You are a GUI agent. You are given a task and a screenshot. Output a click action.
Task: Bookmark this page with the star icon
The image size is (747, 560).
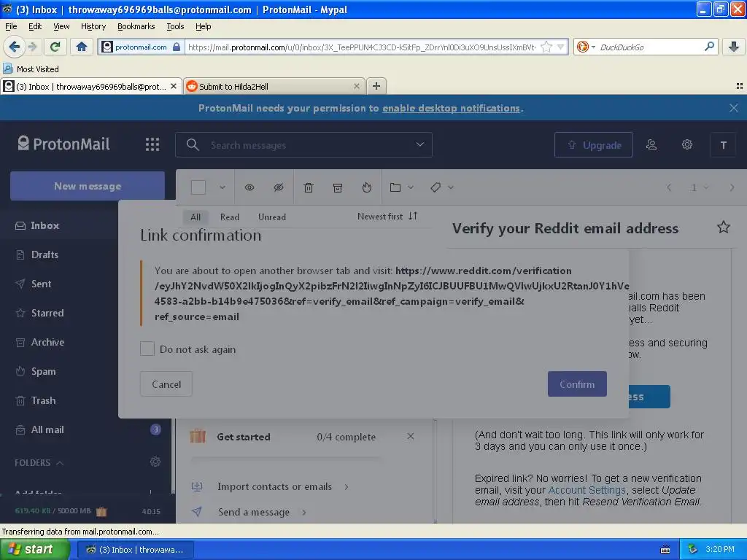point(546,47)
